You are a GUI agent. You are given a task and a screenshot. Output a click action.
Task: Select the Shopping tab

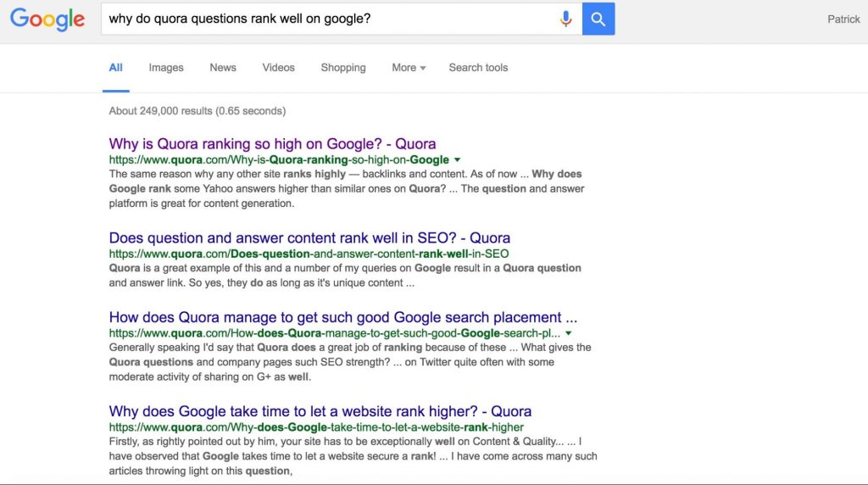(x=343, y=68)
